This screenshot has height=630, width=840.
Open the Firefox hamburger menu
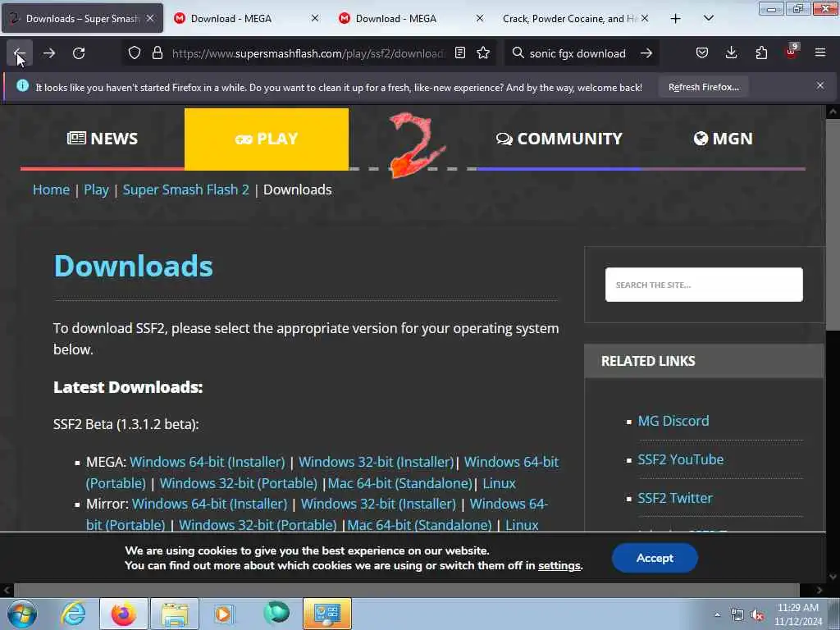pyautogui.click(x=820, y=53)
